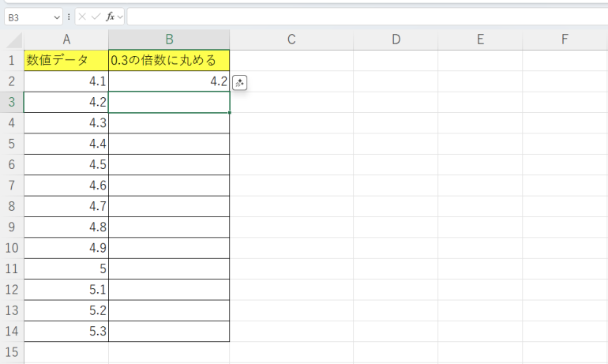Select row 9 header
Viewport: 608px width, 364px height.
[x=12, y=227]
